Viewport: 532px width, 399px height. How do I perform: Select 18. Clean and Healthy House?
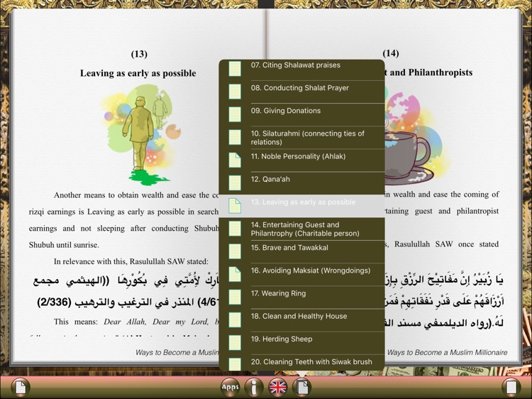click(x=301, y=320)
